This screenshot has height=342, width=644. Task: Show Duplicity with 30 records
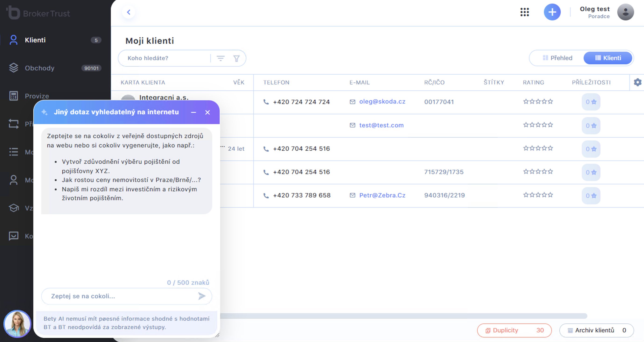pos(514,330)
